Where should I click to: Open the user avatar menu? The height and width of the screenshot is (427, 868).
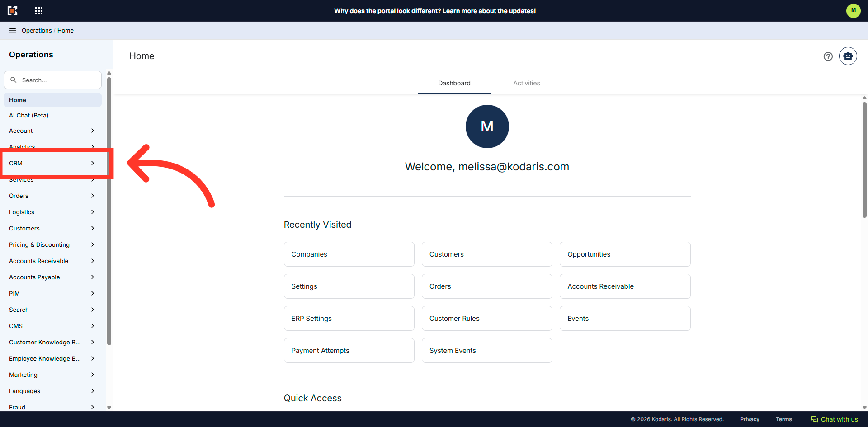click(x=853, y=10)
